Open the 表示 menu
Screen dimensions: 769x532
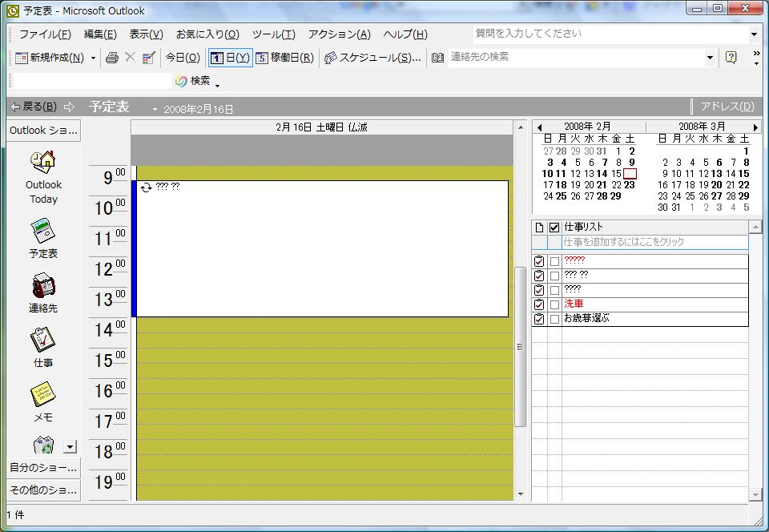click(146, 34)
